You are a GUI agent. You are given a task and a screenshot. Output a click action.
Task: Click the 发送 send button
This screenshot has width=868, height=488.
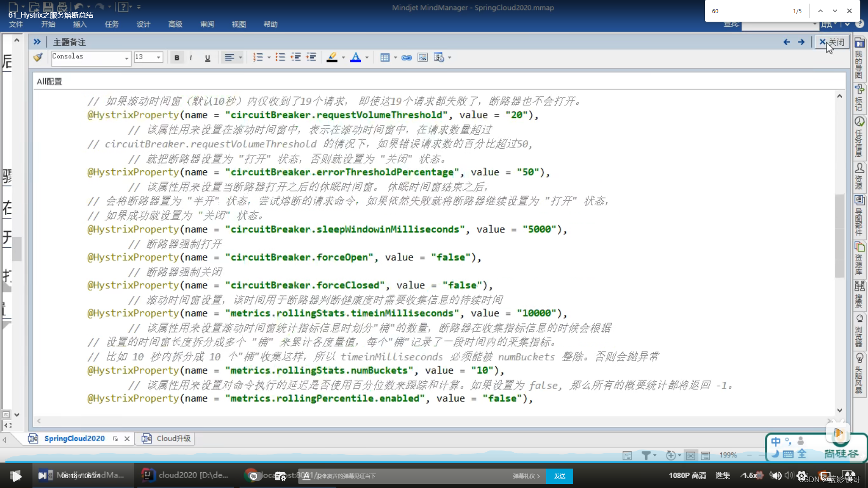point(559,476)
